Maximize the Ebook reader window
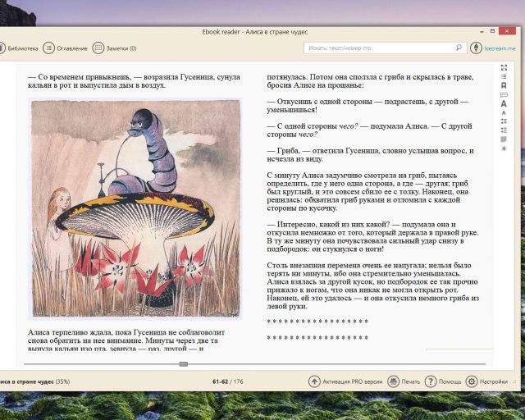This screenshot has height=420, width=525. (x=492, y=31)
